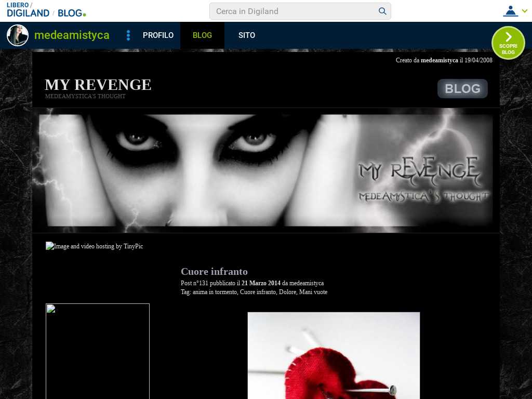The width and height of the screenshot is (532, 399).
Task: Open the MY REVENGE blog title
Action: click(x=98, y=85)
